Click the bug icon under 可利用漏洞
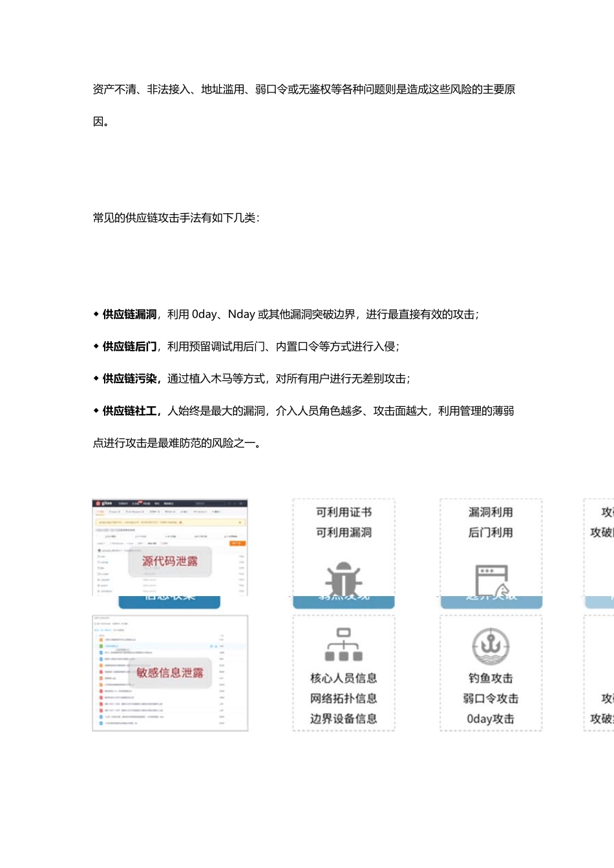The width and height of the screenshot is (614, 868). 343,579
